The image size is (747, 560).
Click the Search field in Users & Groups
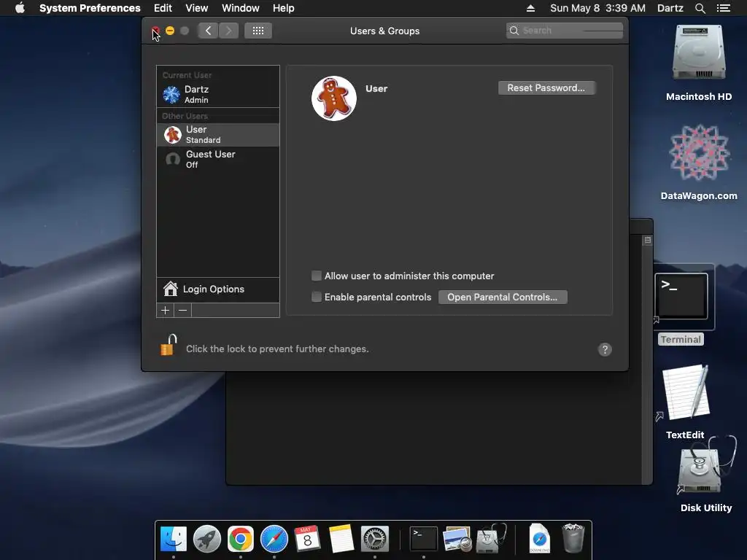tap(565, 31)
